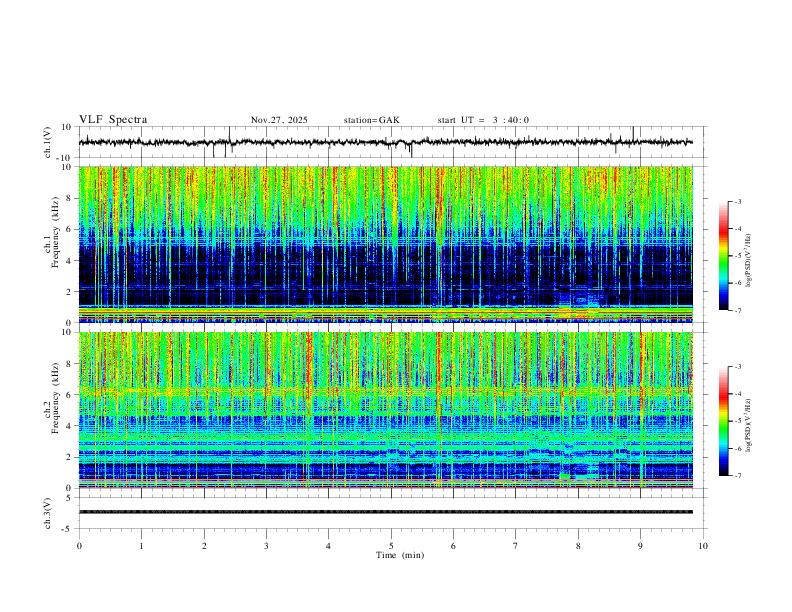Click '-3' on the ch.1 color bar scale
The image size is (792, 612).
click(x=738, y=201)
